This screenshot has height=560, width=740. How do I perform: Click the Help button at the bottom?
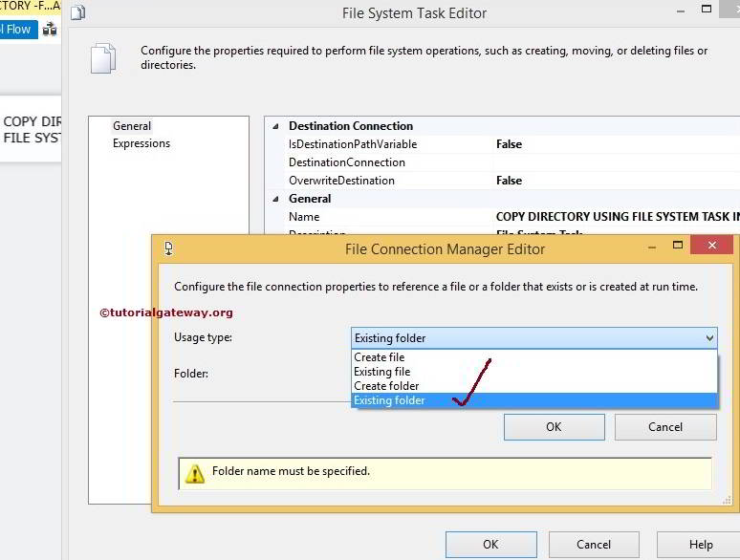700,545
